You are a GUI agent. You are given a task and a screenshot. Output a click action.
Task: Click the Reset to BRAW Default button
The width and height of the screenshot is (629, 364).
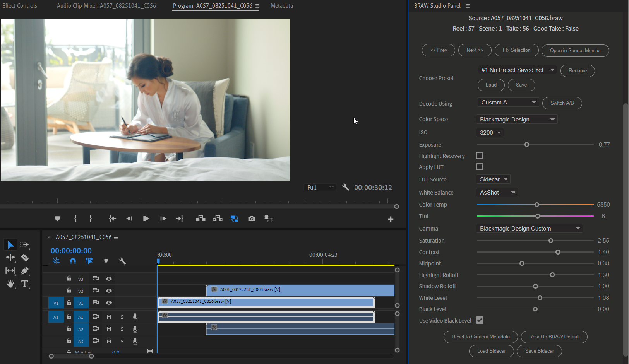(554, 337)
